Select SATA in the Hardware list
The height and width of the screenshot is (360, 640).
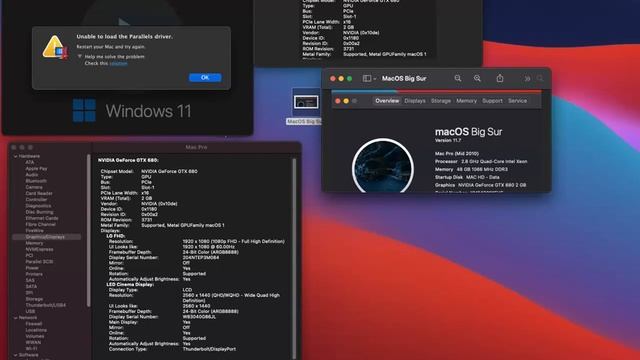31,287
